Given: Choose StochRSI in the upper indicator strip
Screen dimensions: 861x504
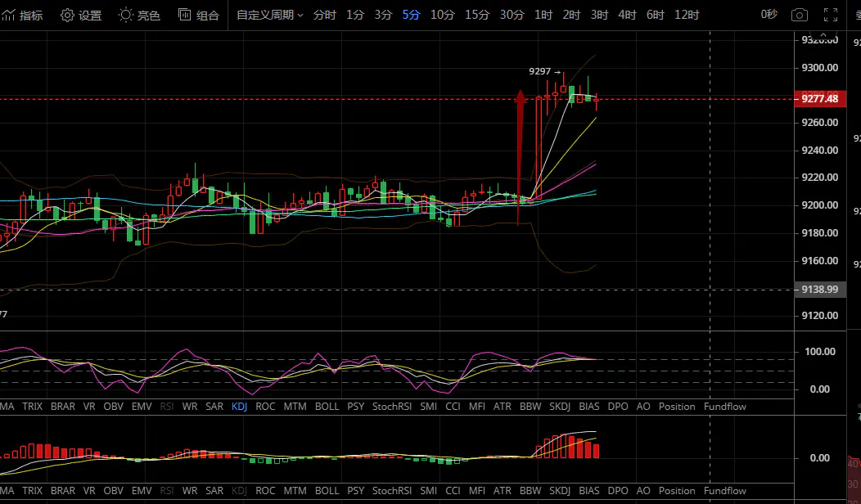Looking at the screenshot, I should pyautogui.click(x=391, y=407).
